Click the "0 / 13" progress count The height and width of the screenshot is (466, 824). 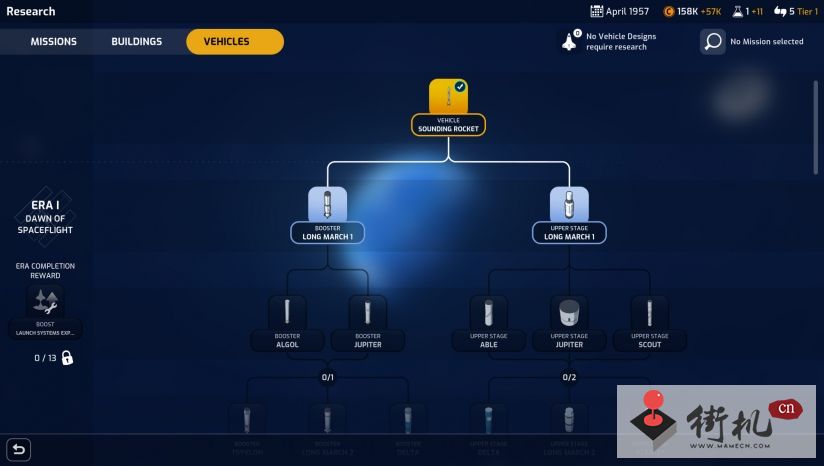point(45,358)
